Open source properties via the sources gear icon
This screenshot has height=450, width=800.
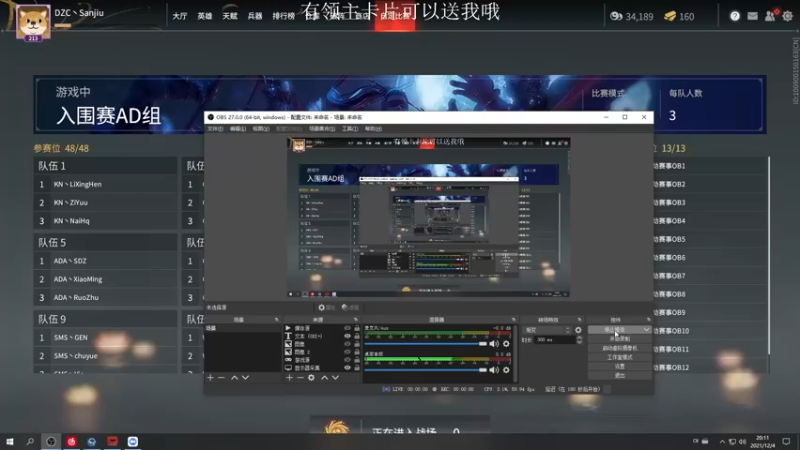click(x=311, y=378)
